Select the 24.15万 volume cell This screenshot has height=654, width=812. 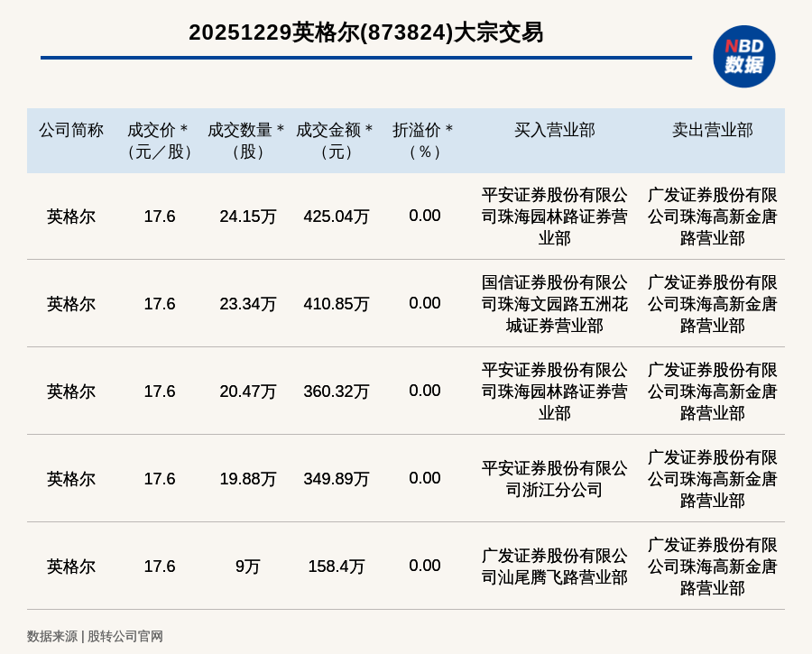click(x=247, y=216)
